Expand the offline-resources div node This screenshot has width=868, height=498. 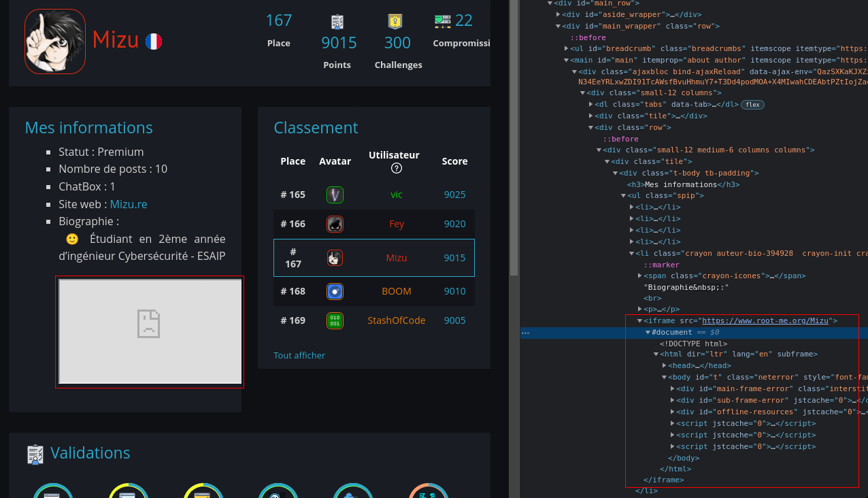coord(673,412)
